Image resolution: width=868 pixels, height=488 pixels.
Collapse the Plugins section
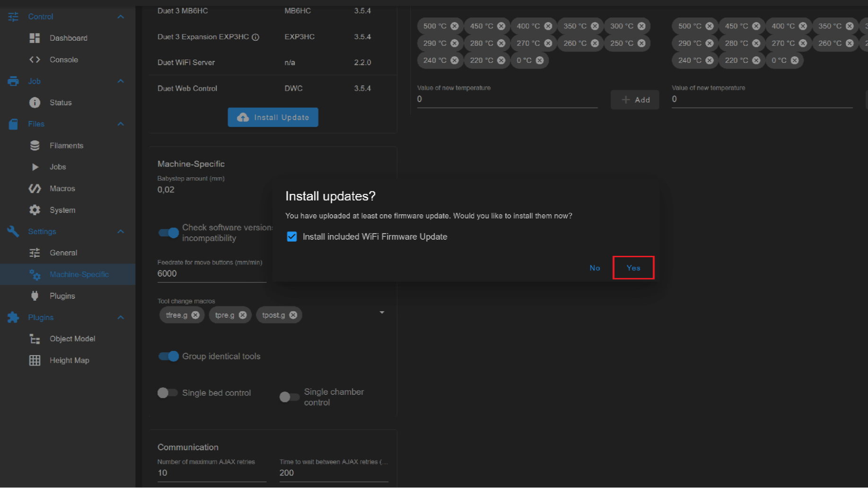[121, 317]
